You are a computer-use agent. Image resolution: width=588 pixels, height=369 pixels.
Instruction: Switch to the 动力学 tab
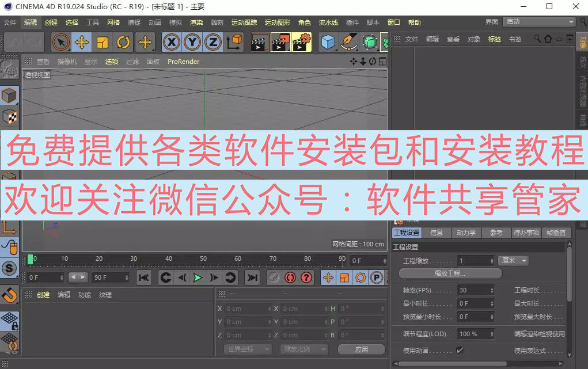466,233
